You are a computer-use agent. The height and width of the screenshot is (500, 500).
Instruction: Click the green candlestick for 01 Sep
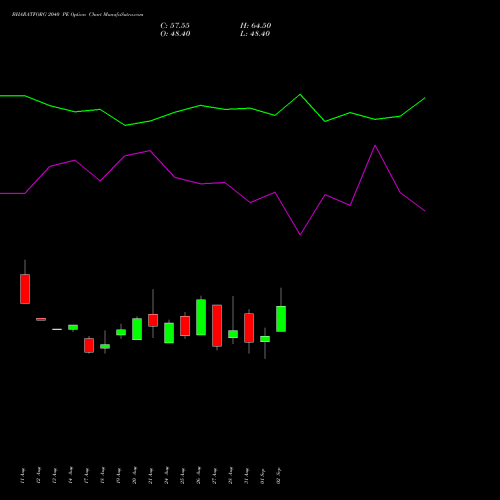265,339
